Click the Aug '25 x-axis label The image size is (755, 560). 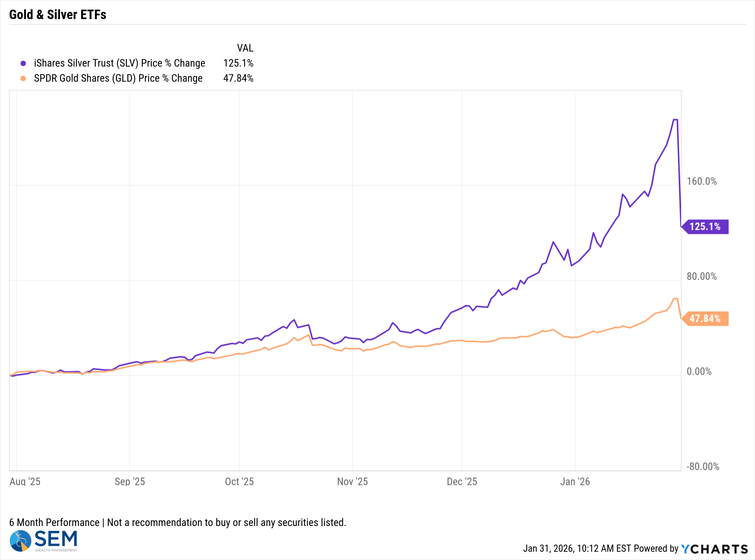tap(25, 482)
